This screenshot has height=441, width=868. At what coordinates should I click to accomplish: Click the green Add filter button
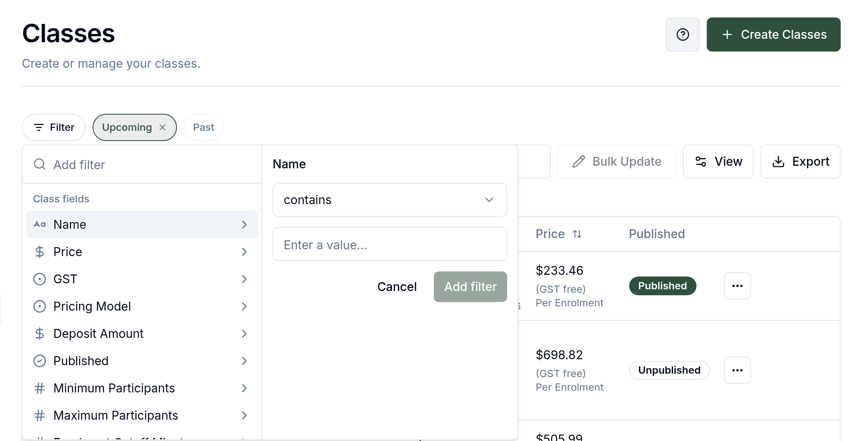470,287
